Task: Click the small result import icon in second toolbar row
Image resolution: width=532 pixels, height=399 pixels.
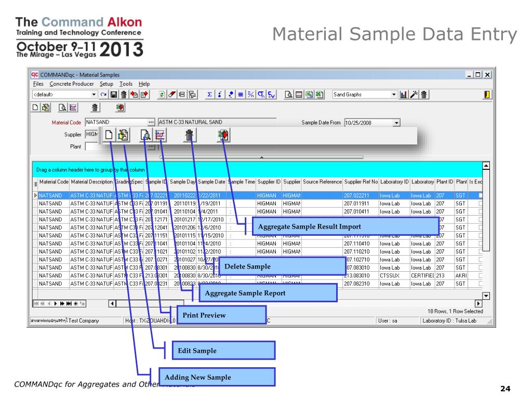Action: coord(120,108)
